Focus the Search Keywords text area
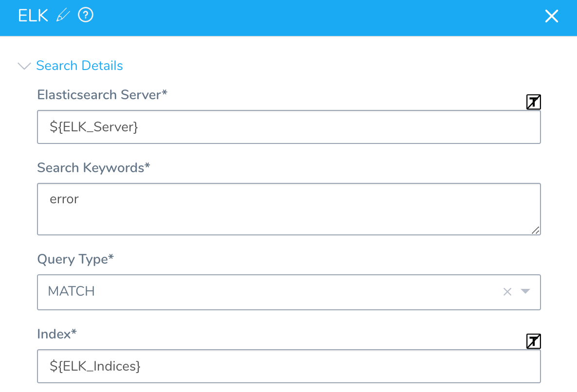 click(x=289, y=209)
